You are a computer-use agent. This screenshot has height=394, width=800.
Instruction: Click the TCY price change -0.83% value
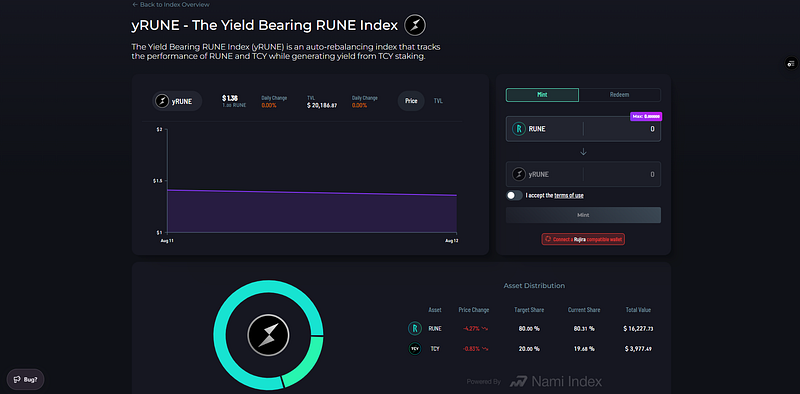pos(476,349)
